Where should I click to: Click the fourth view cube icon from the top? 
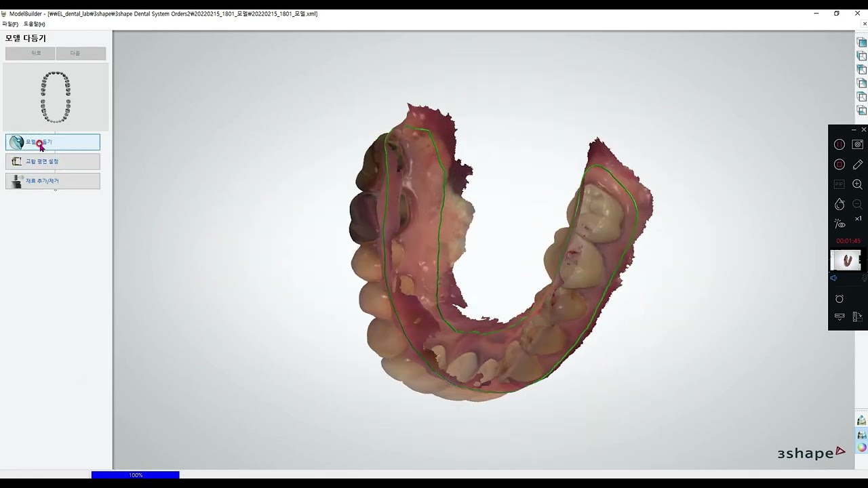tap(862, 83)
